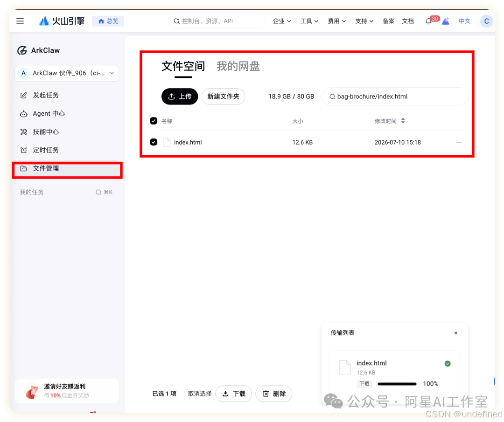The height and width of the screenshot is (422, 504).
Task: Click the 下载 download button
Action: (234, 394)
